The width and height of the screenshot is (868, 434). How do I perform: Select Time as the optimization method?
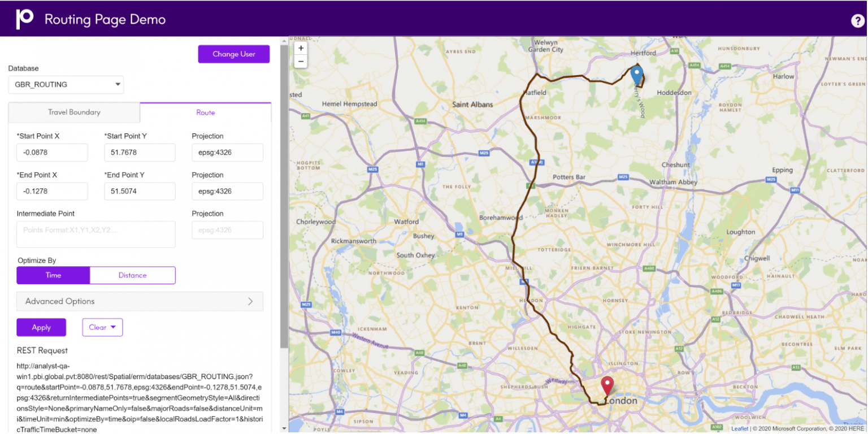point(53,275)
